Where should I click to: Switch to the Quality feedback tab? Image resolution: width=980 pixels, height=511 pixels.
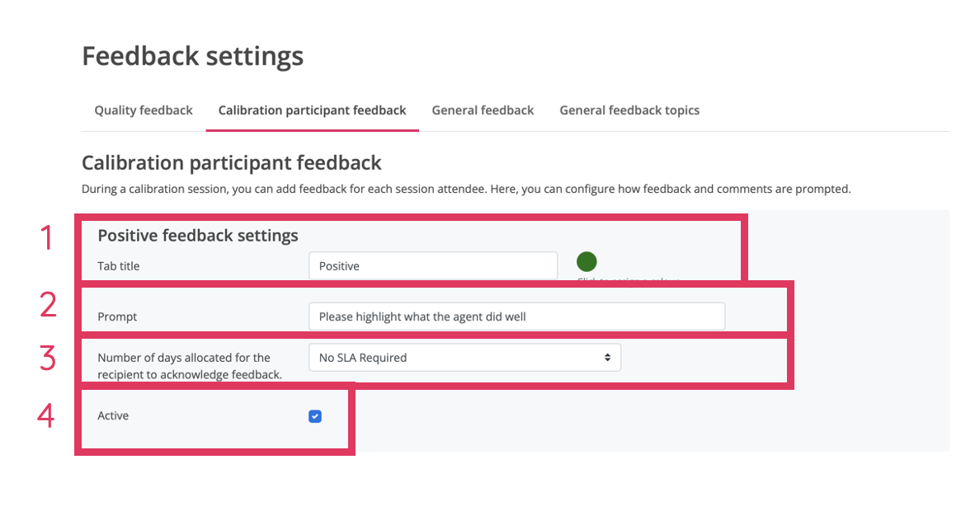(144, 110)
